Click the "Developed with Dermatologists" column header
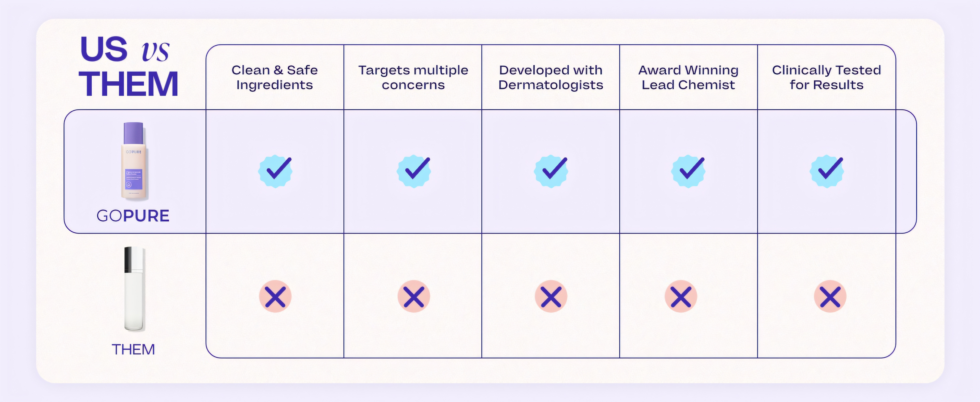The width and height of the screenshot is (980, 402). [551, 77]
